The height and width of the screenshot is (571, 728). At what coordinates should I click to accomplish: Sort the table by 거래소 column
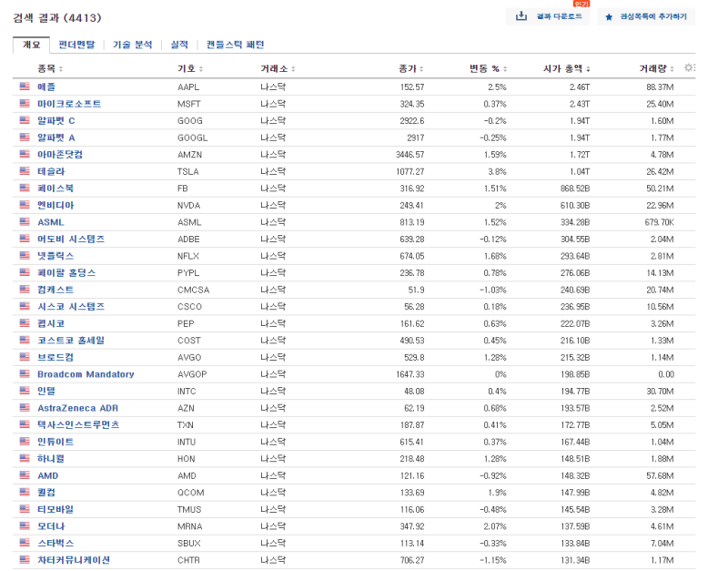click(278, 69)
